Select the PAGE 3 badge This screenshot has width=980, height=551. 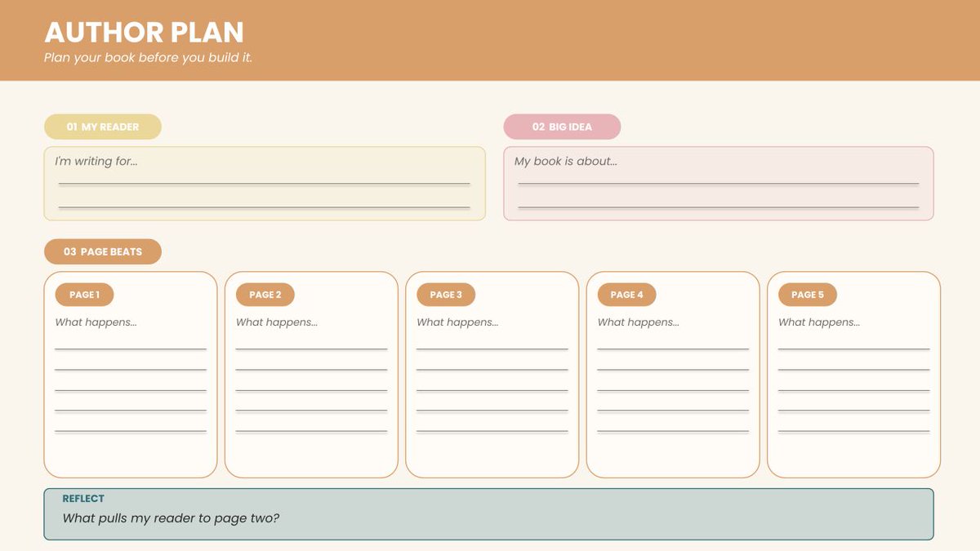point(446,295)
